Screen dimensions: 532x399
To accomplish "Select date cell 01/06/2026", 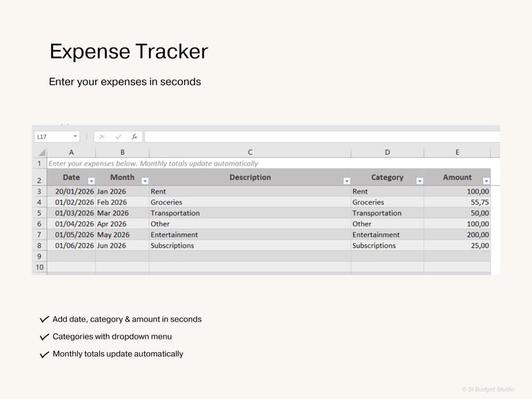I will 71,246.
